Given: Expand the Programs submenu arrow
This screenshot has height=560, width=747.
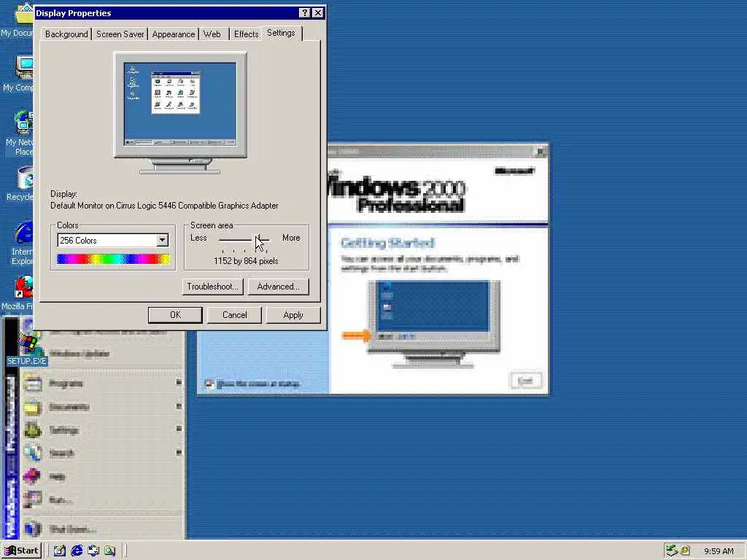Looking at the screenshot, I should tap(179, 382).
